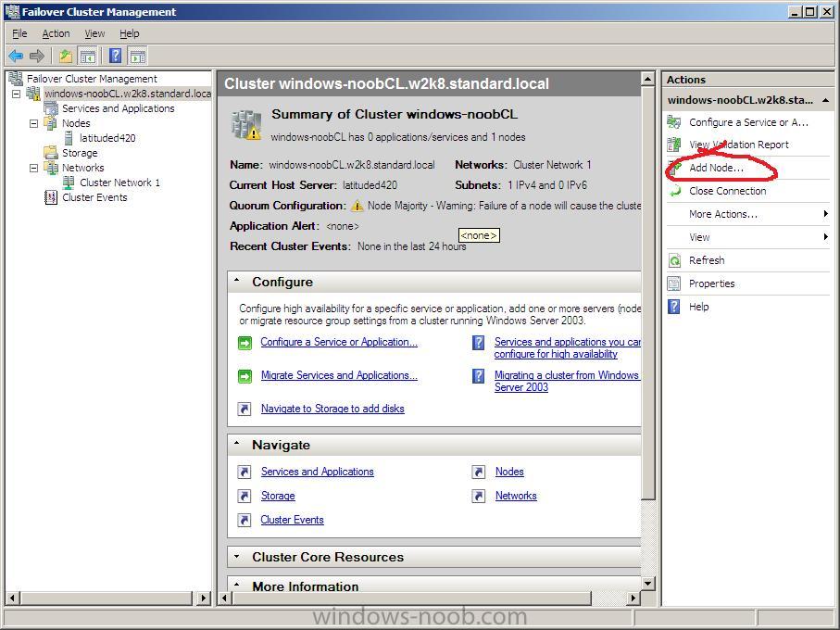Click the green arrow beside Configure a Service

(x=244, y=342)
